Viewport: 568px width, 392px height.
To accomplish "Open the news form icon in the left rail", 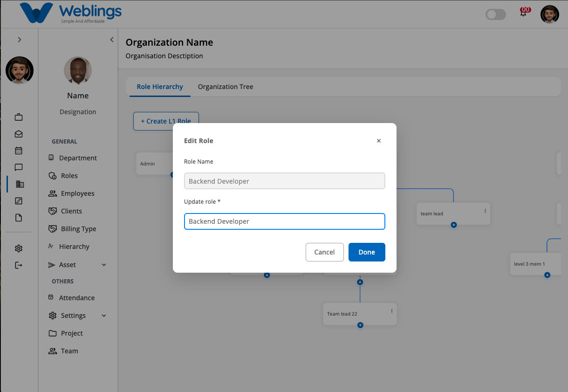I will click(x=19, y=201).
